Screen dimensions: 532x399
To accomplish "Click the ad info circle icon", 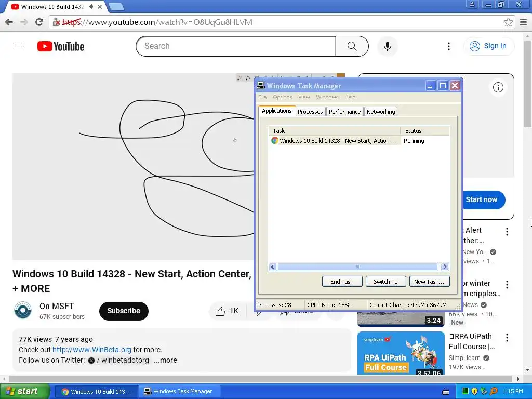I will [498, 87].
